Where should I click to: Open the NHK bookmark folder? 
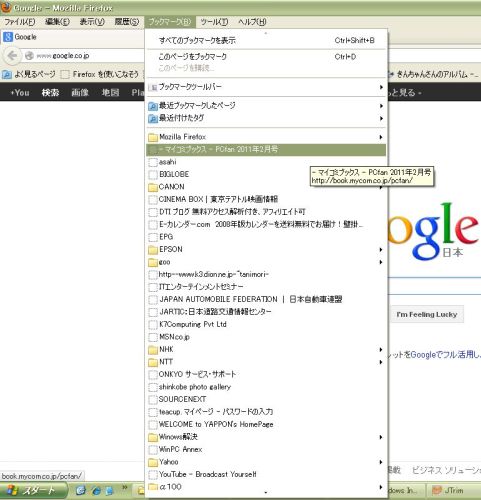[266, 349]
